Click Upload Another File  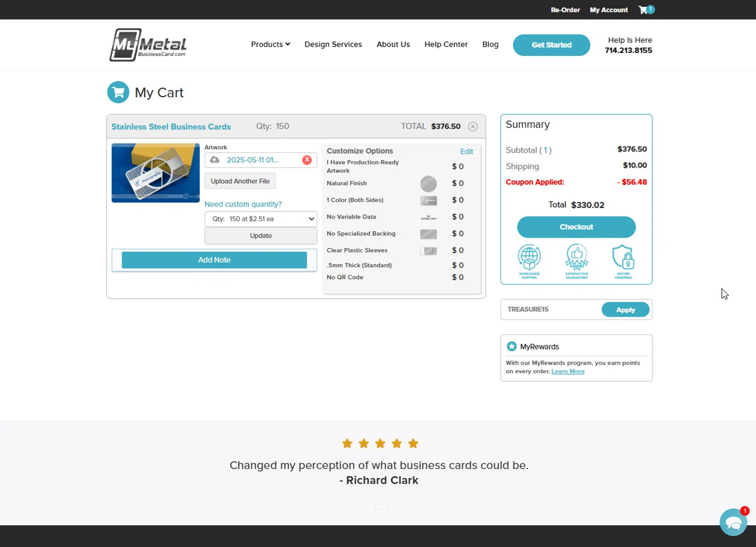[240, 181]
